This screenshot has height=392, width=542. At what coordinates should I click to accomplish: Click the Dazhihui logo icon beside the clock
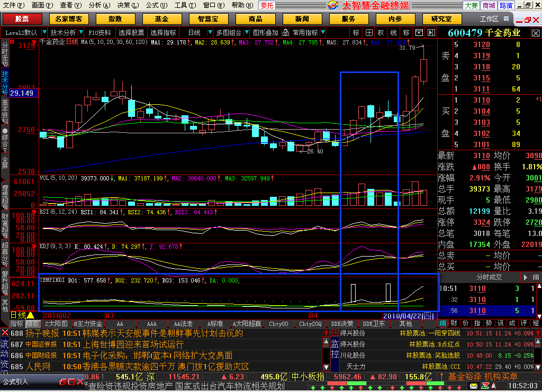(x=485, y=386)
